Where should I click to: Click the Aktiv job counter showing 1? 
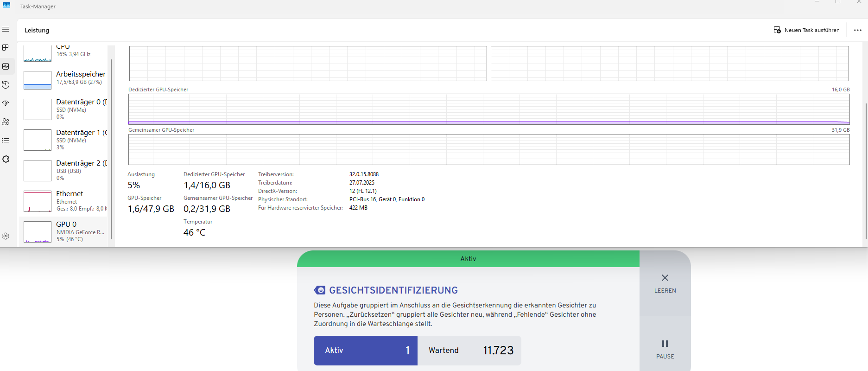366,351
